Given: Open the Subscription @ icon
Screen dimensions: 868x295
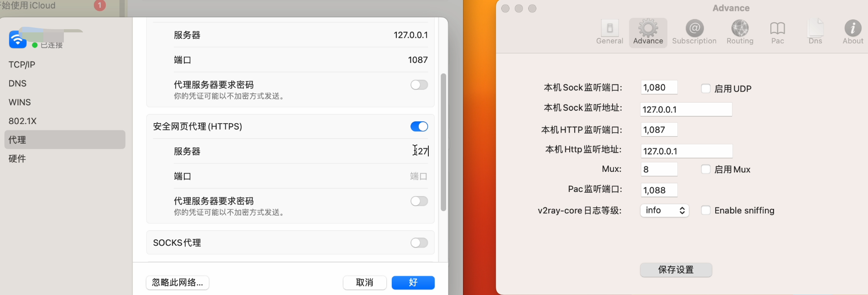Looking at the screenshot, I should coord(694,29).
